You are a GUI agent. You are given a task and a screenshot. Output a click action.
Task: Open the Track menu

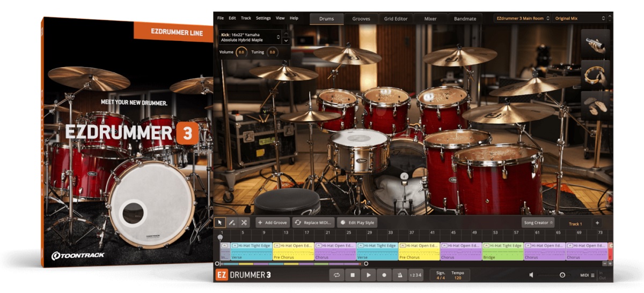246,18
